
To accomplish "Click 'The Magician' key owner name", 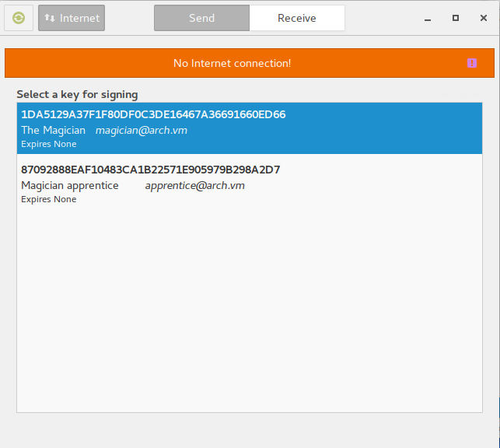I will 53,130.
